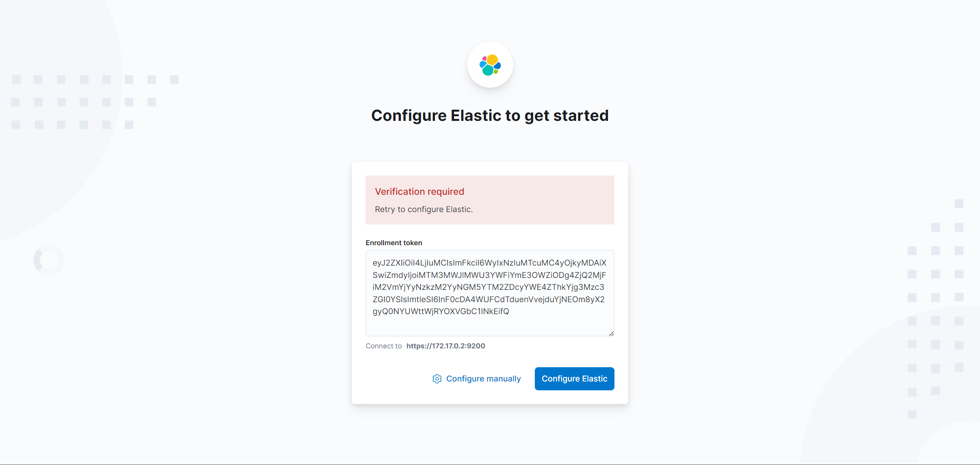Image resolution: width=980 pixels, height=465 pixels.
Task: Click the Configure Elastic blue button
Action: (574, 378)
